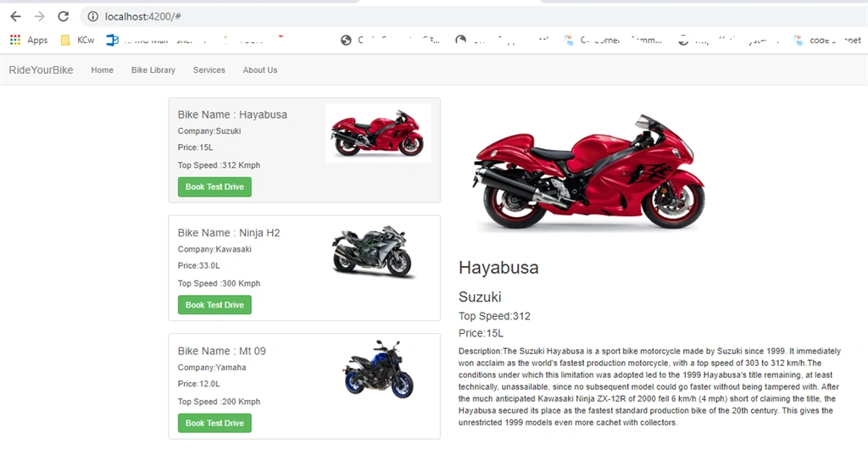Click 'Price:15L' in detail panel

click(481, 333)
